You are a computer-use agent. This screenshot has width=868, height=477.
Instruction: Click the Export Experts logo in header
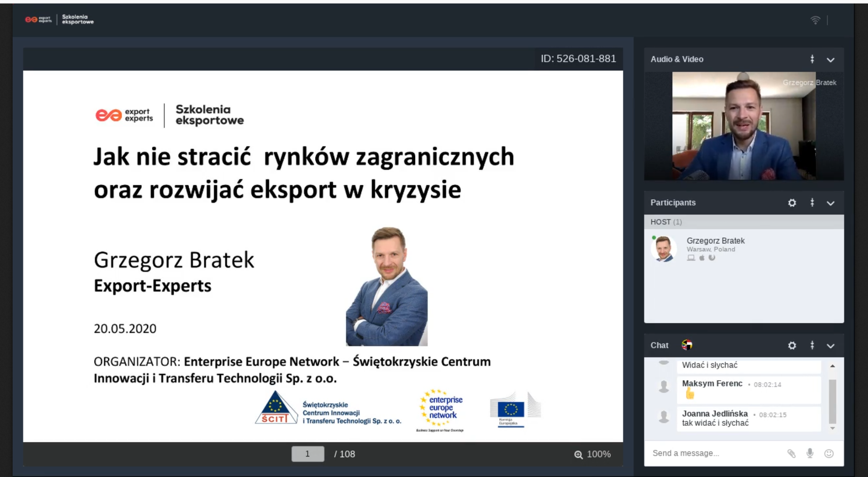click(38, 20)
